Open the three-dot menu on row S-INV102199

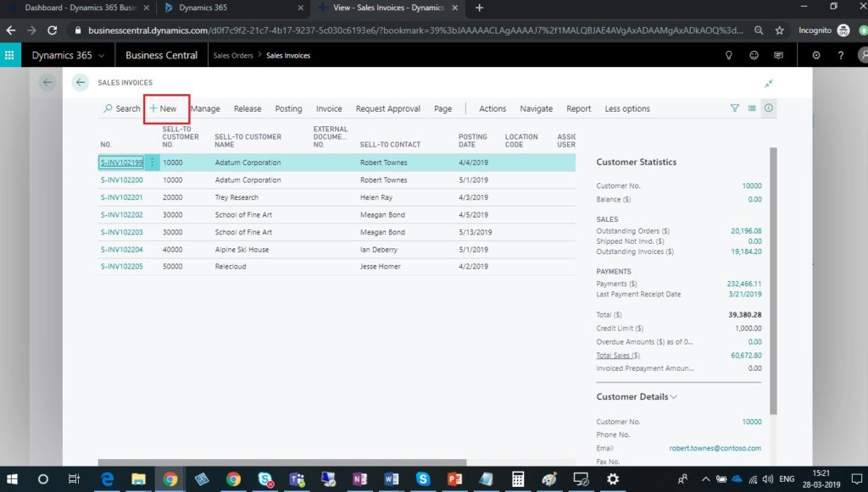tap(153, 163)
